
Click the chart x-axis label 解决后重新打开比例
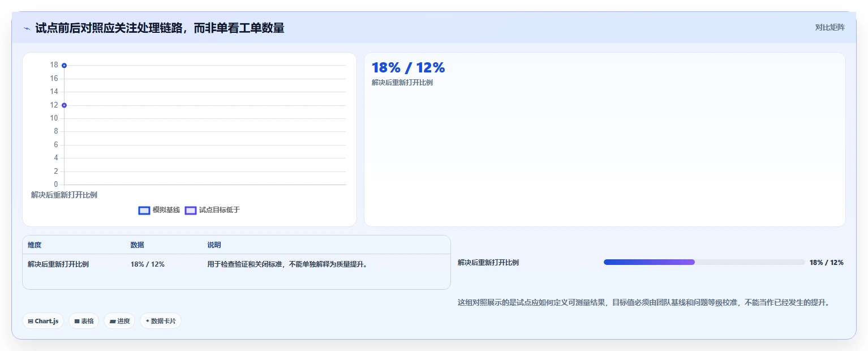coord(64,195)
